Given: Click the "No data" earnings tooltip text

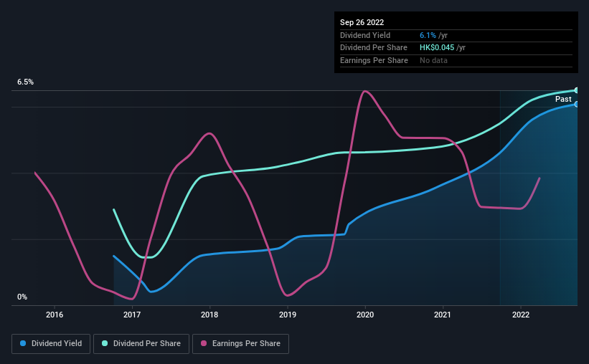Looking at the screenshot, I should 434,61.
